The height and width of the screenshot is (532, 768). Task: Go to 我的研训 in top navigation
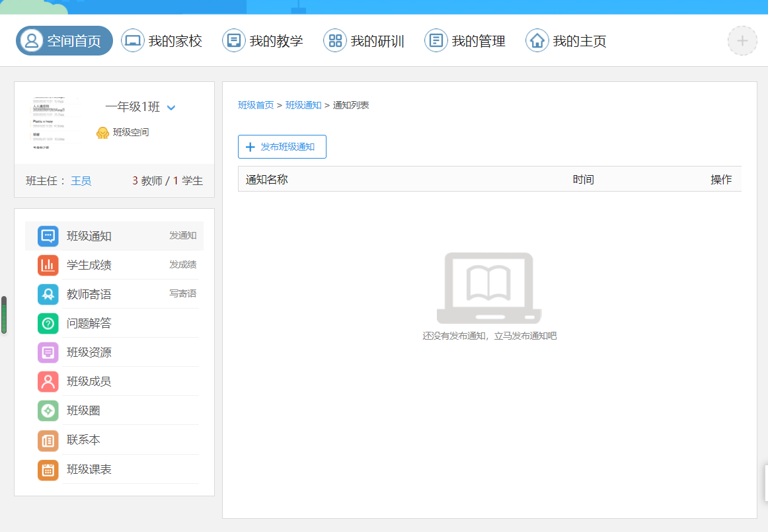(x=364, y=41)
